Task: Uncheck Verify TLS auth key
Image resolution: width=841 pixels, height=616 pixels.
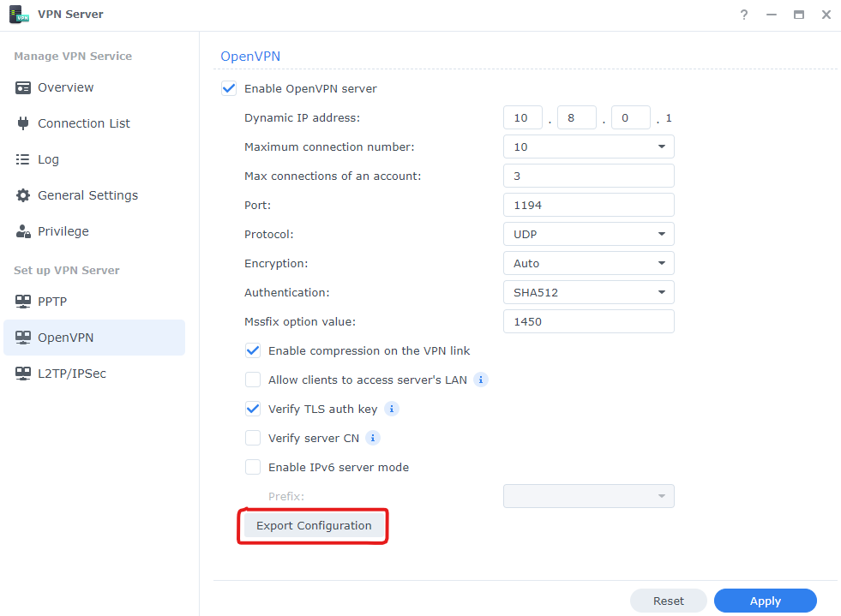Action: 253,409
